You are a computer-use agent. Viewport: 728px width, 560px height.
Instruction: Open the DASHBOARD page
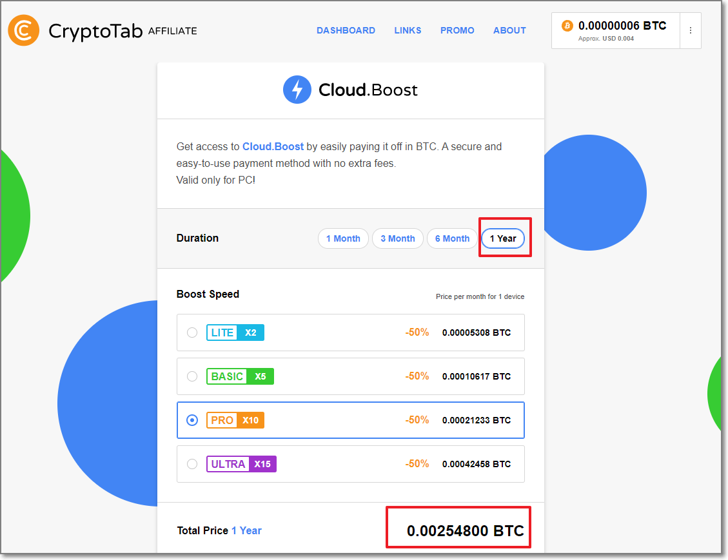[346, 30]
